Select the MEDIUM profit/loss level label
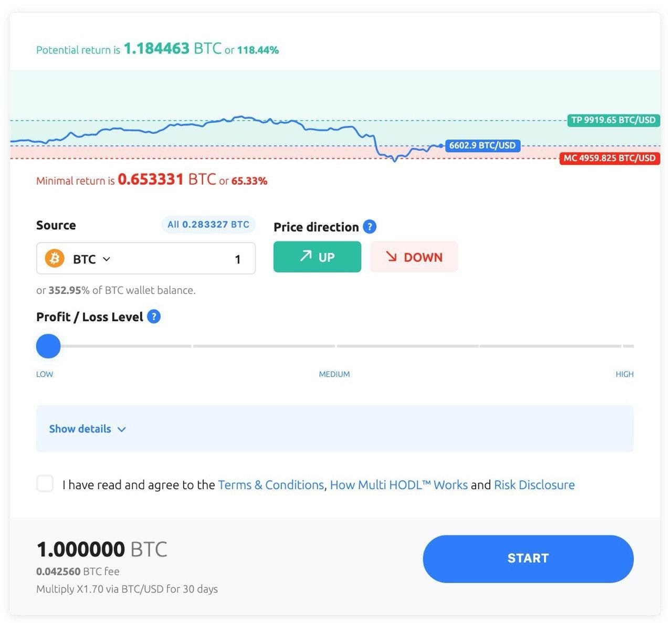672x623 pixels. click(x=334, y=374)
